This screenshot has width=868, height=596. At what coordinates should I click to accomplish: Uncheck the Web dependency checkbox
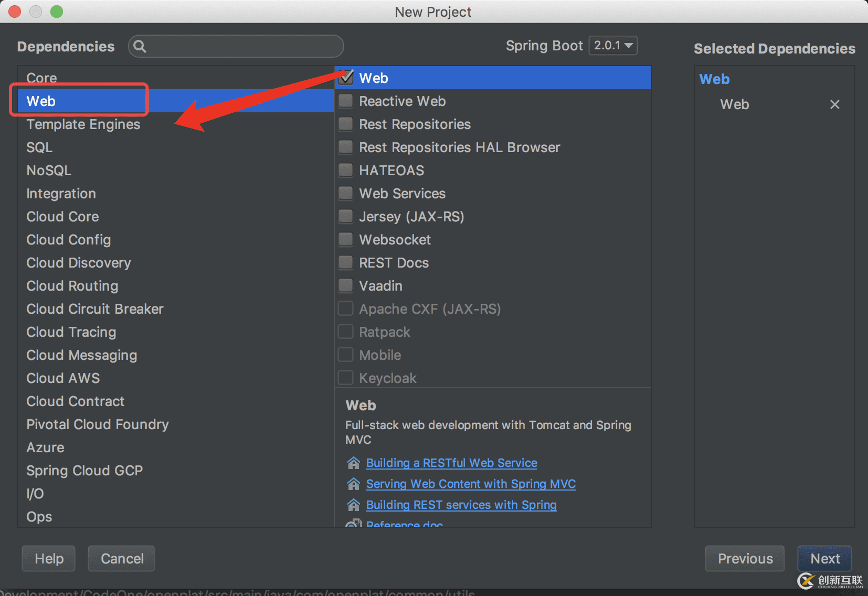346,78
